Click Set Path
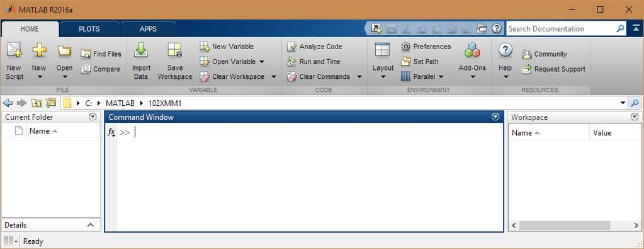 420,62
